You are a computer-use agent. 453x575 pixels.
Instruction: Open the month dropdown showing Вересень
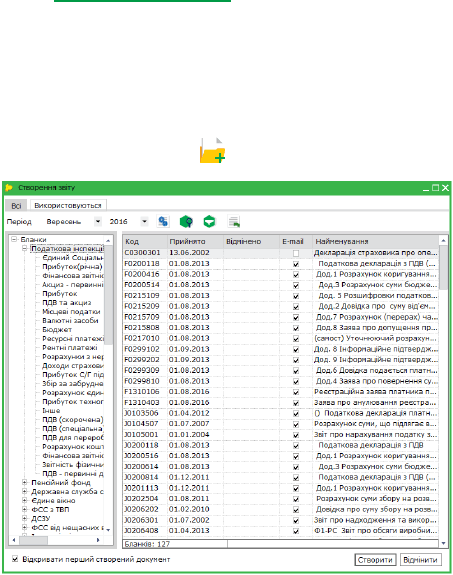pos(98,221)
